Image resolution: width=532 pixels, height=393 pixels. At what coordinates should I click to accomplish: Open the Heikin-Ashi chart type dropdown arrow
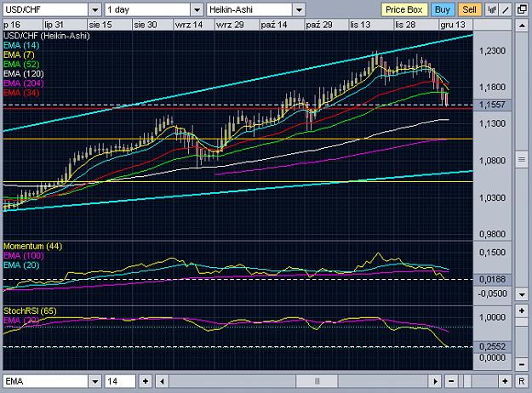299,10
